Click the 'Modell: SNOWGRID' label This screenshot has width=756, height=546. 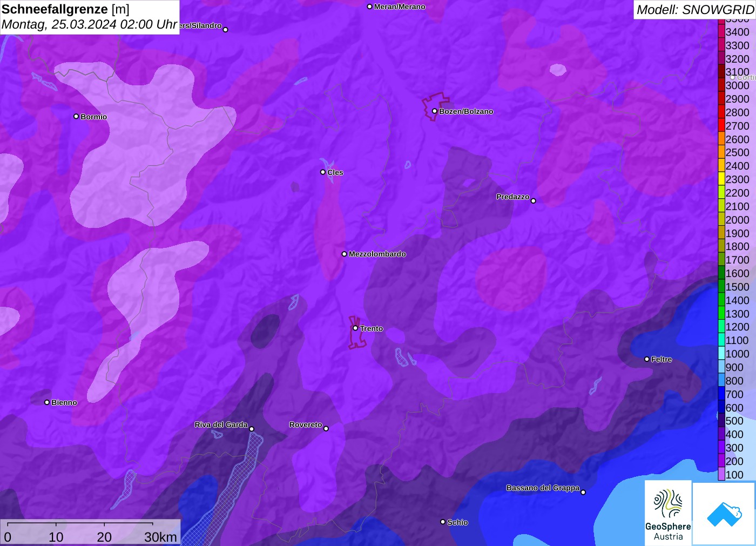tap(696, 10)
